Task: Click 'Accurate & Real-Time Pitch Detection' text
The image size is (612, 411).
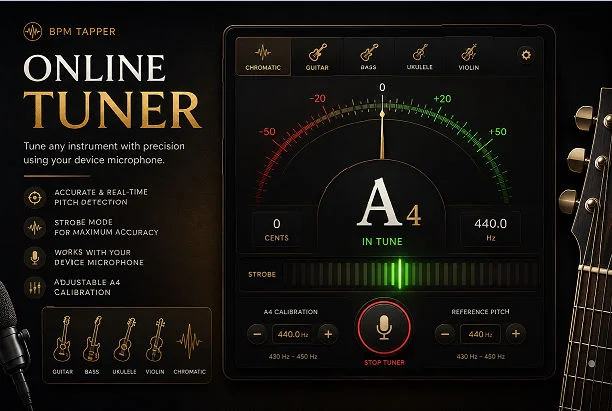Action: pos(101,197)
